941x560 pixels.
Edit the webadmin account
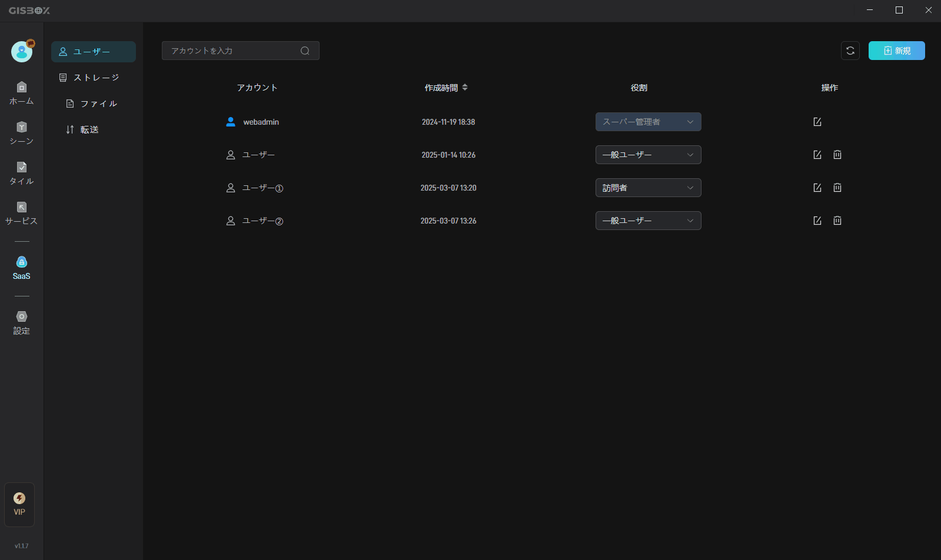coord(817,122)
